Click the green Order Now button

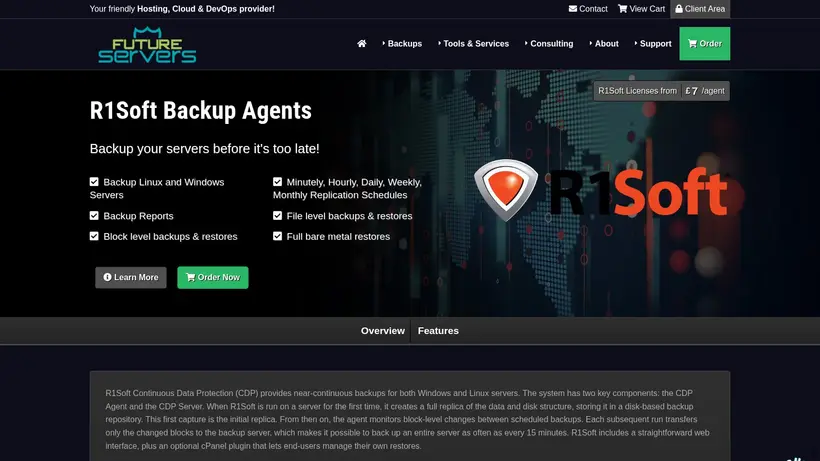coord(213,278)
